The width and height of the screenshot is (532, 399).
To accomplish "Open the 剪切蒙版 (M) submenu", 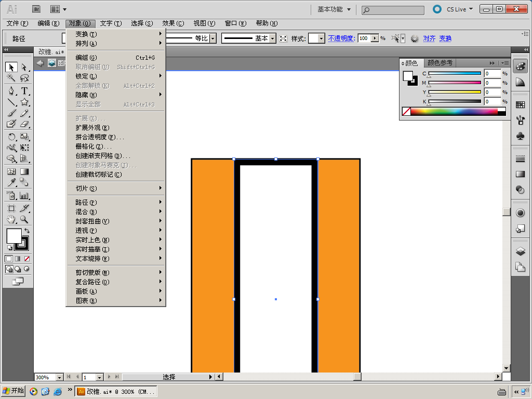I will 116,272.
